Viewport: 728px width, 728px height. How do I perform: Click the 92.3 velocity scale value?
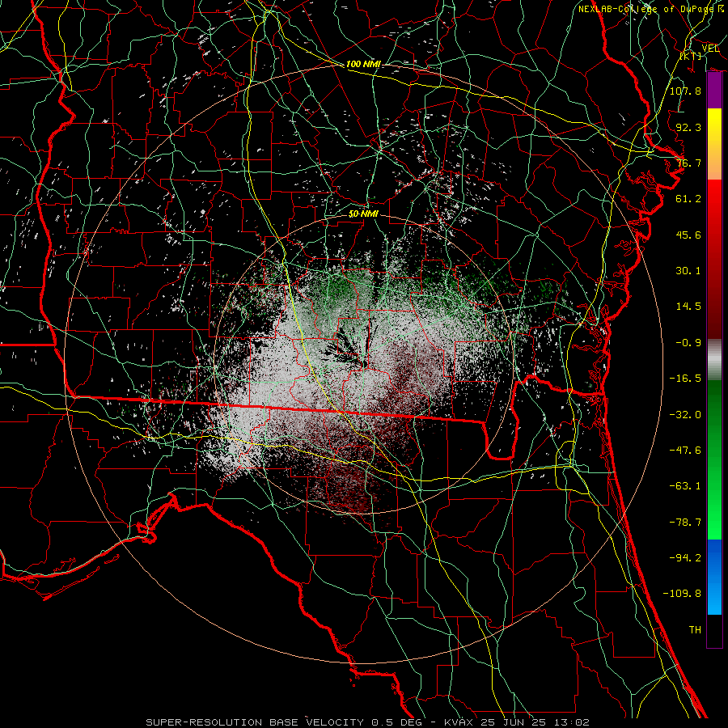(x=688, y=127)
